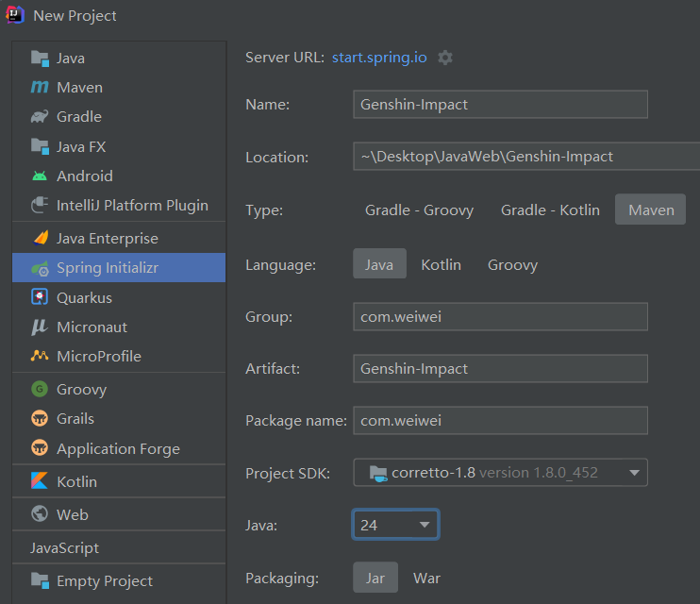Screen dimensions: 700x604
Task: Open the Java version dropdown
Action: 395,525
